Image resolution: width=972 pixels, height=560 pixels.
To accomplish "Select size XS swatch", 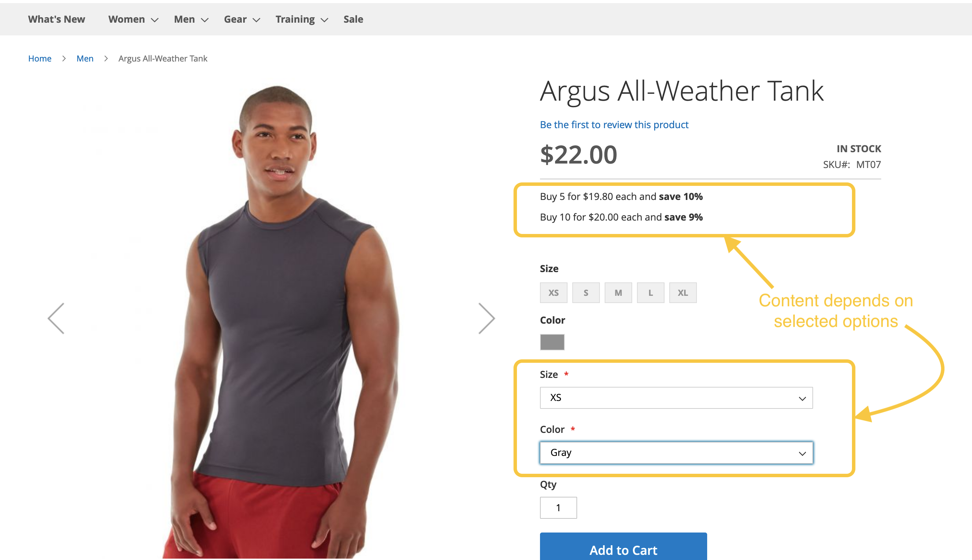I will pyautogui.click(x=553, y=293).
